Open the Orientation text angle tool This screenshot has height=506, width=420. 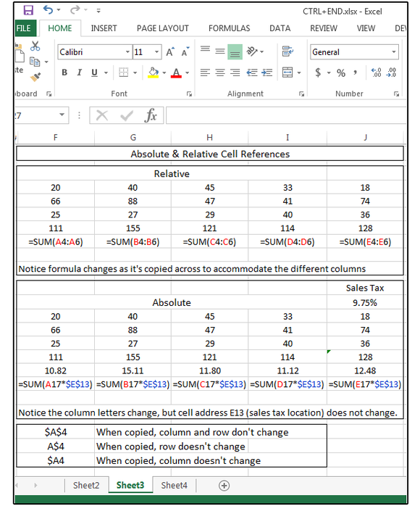point(252,51)
